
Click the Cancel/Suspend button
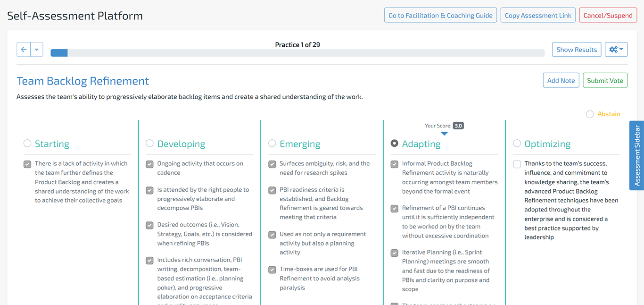tap(608, 15)
